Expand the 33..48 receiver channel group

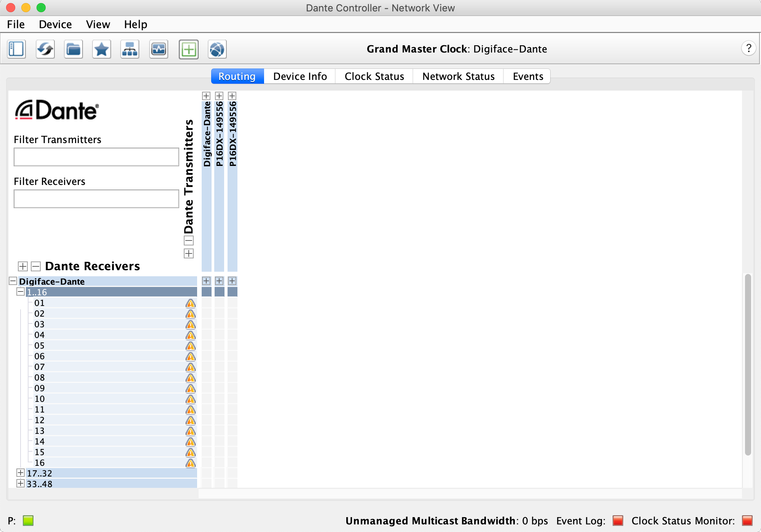[x=21, y=484]
